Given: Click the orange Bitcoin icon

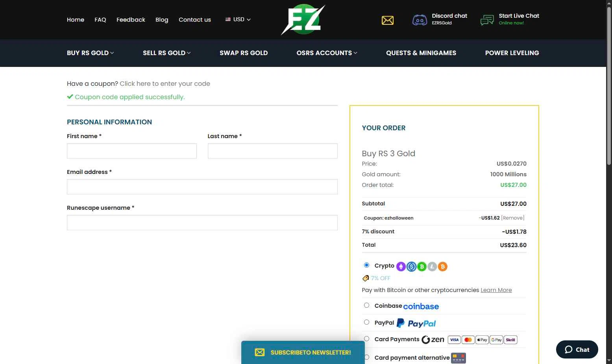Looking at the screenshot, I should 443,266.
